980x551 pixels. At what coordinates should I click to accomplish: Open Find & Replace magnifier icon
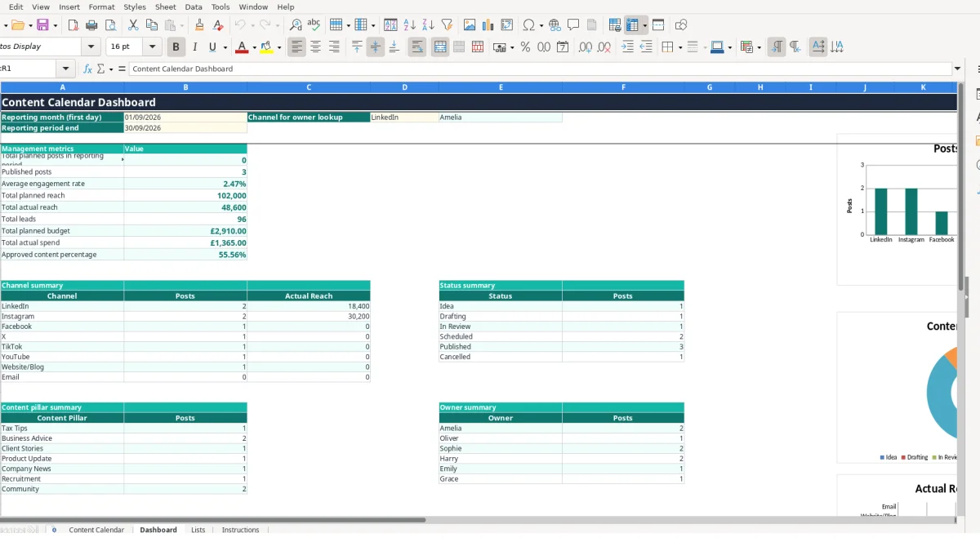click(x=296, y=25)
